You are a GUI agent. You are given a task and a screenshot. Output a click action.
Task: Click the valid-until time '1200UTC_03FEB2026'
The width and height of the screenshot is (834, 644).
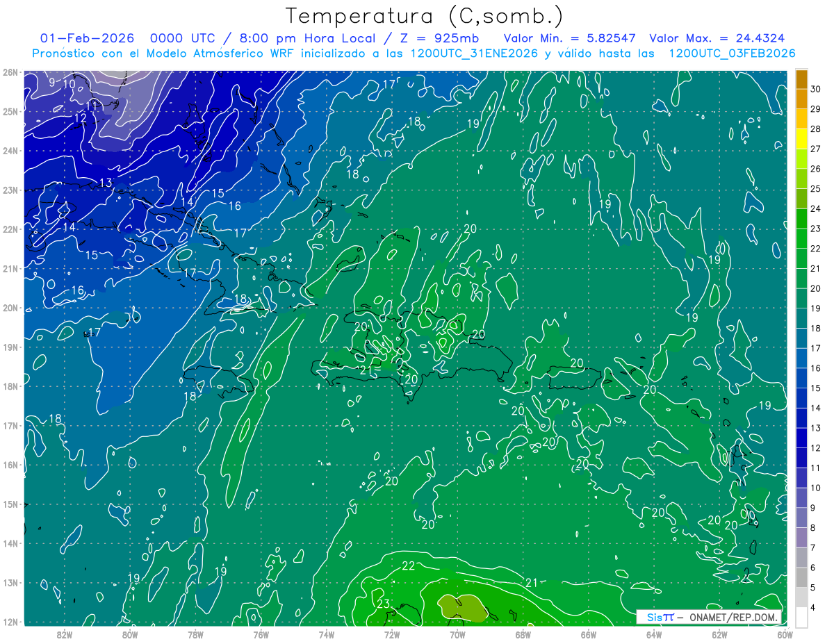click(x=732, y=53)
